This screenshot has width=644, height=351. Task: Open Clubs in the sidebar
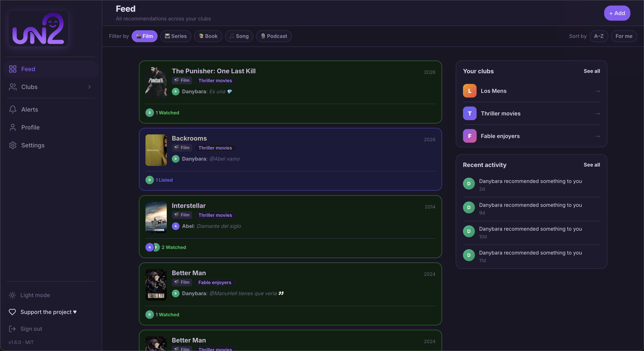coord(51,87)
